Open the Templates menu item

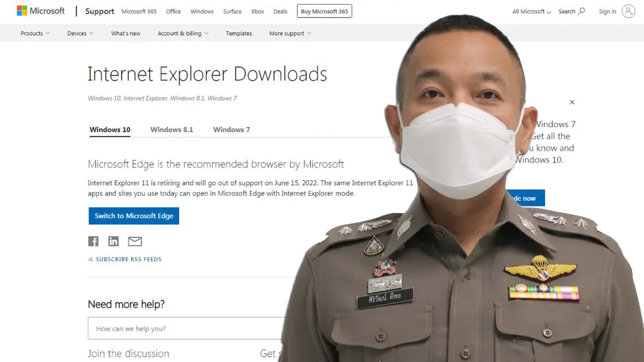239,33
